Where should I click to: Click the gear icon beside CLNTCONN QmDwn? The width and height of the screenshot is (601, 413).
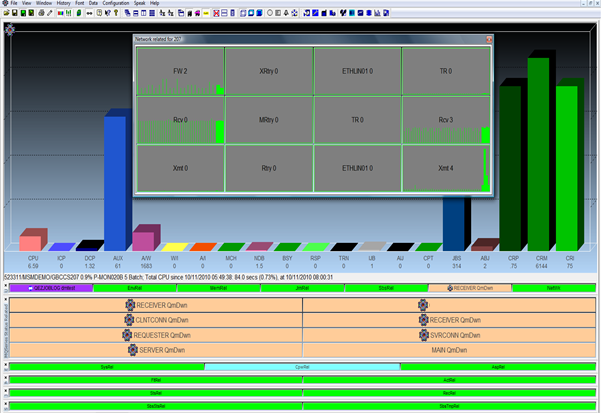129,320
